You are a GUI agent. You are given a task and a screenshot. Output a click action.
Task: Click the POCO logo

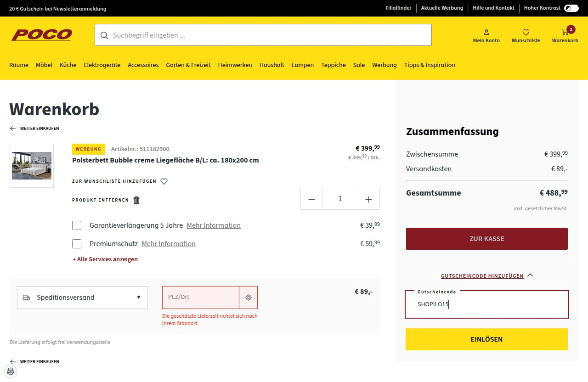(42, 35)
